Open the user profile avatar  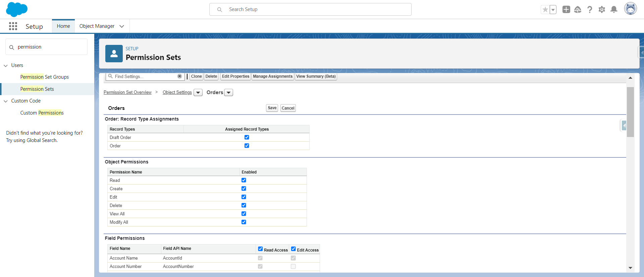(x=630, y=9)
